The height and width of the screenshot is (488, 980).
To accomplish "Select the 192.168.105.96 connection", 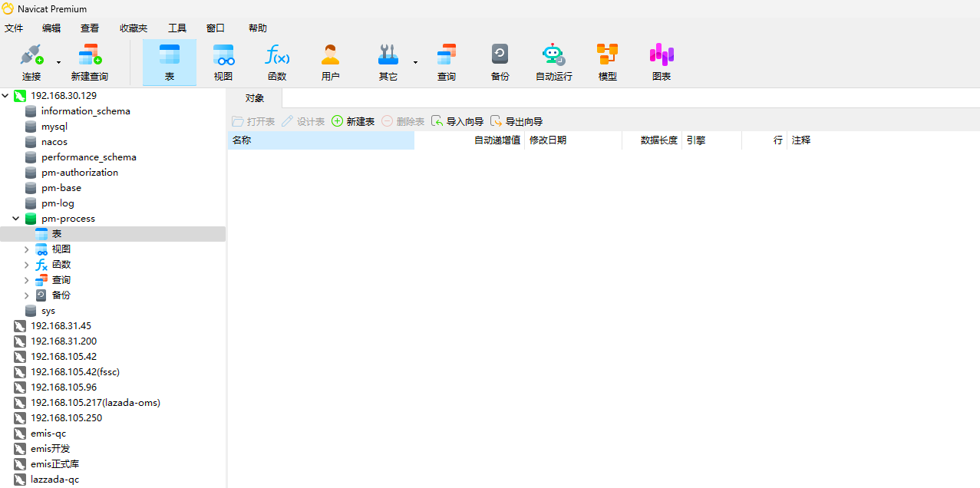I will [64, 387].
